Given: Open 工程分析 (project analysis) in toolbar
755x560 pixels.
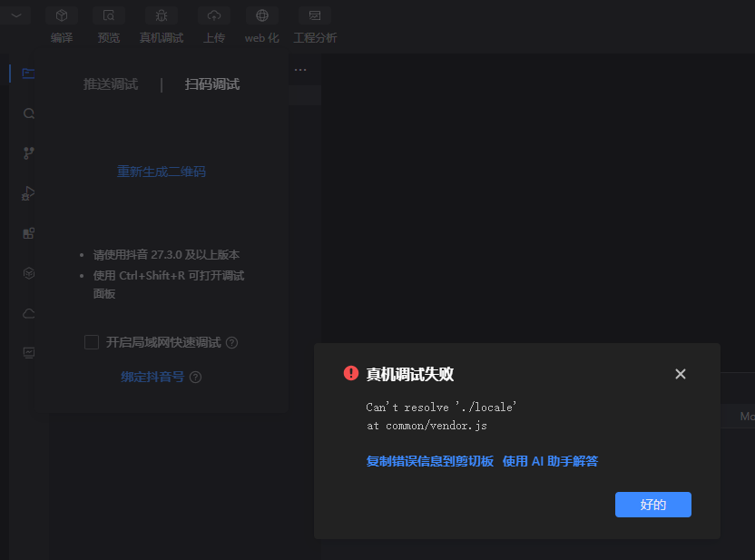Looking at the screenshot, I should pyautogui.click(x=315, y=16).
